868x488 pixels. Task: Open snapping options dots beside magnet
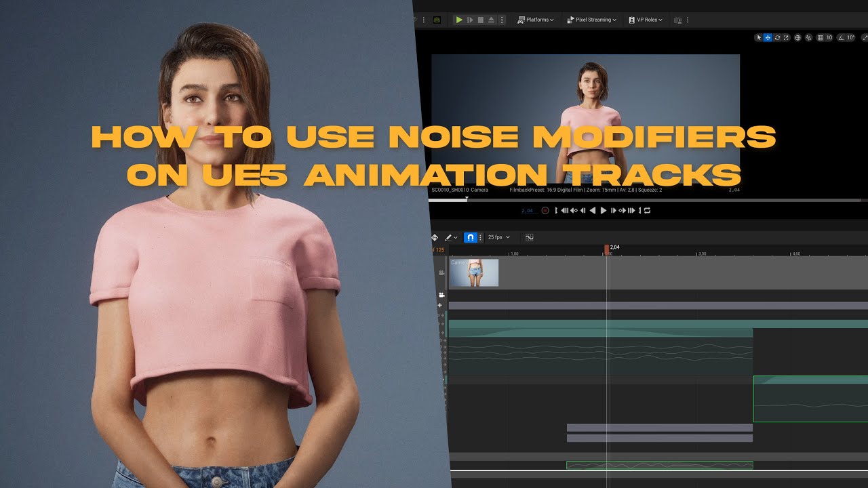(x=481, y=237)
